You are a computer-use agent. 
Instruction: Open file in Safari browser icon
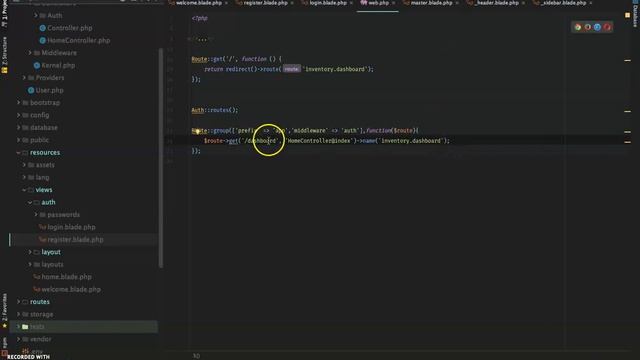pos(597,27)
